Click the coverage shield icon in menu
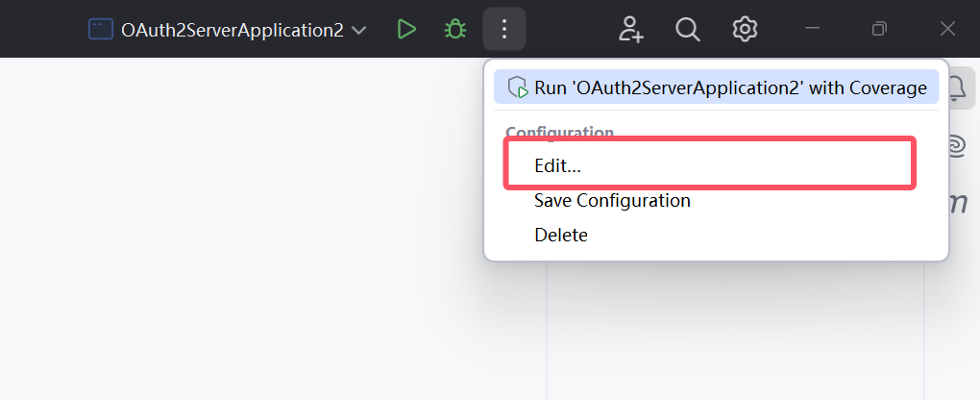 (x=518, y=87)
